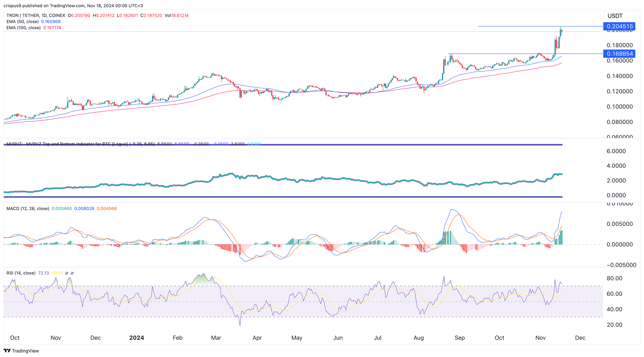
Task: Click the RSI average value 59.14
Action: (x=57, y=273)
